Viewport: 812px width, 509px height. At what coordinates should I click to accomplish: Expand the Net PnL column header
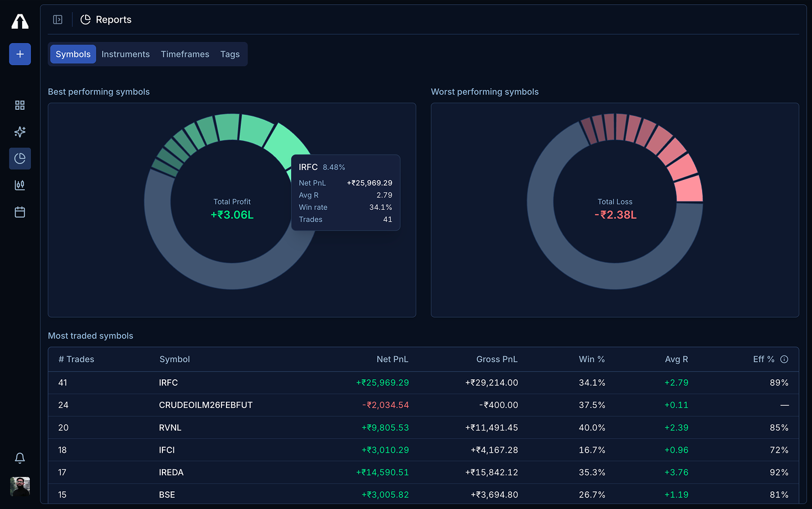point(393,359)
